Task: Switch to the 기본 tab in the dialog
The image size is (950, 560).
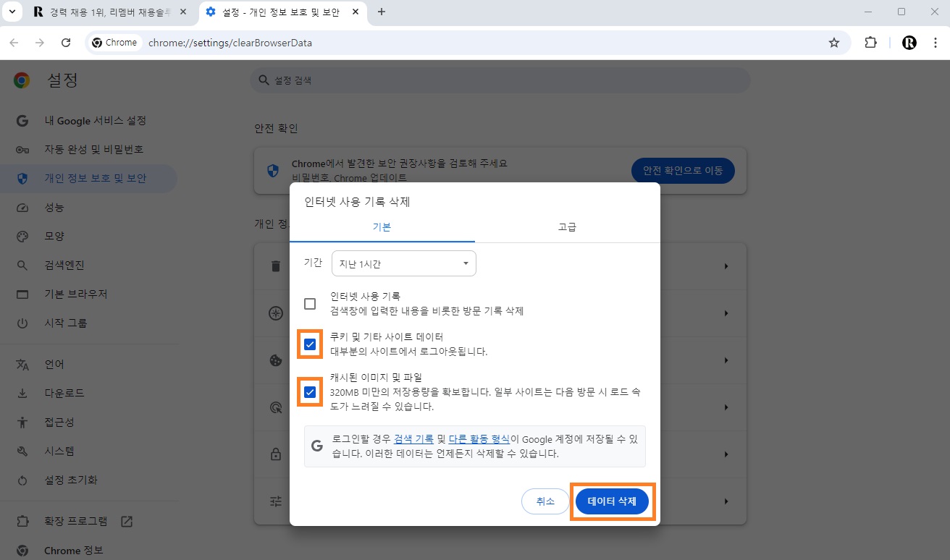Action: pyautogui.click(x=382, y=227)
